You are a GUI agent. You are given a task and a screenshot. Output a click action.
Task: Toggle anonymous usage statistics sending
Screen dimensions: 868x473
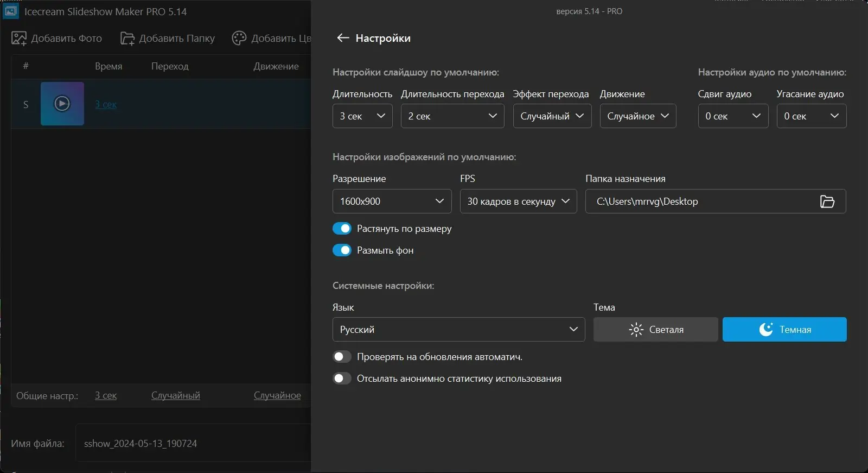[x=342, y=379]
